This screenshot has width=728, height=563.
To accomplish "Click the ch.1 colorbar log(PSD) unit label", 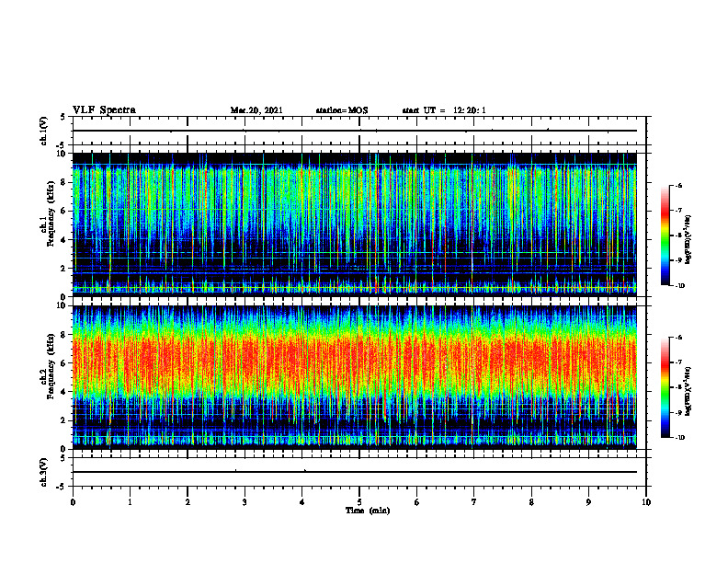I will point(688,239).
